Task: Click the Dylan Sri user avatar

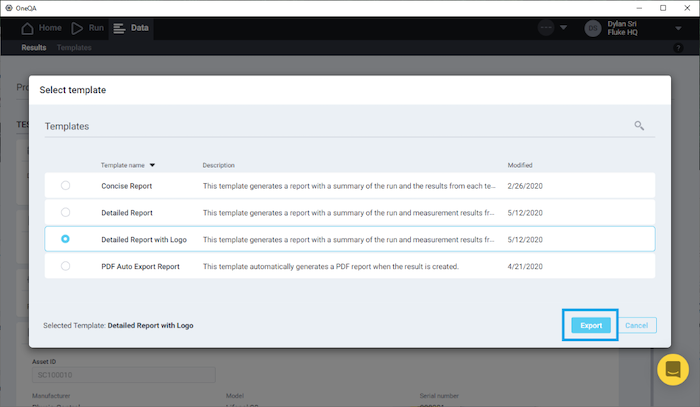Action: (593, 28)
